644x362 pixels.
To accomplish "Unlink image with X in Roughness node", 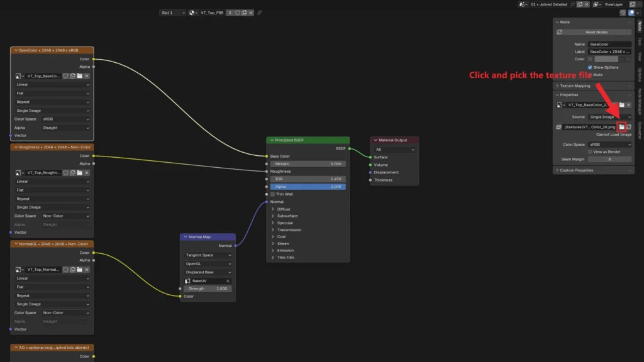I will (x=87, y=173).
